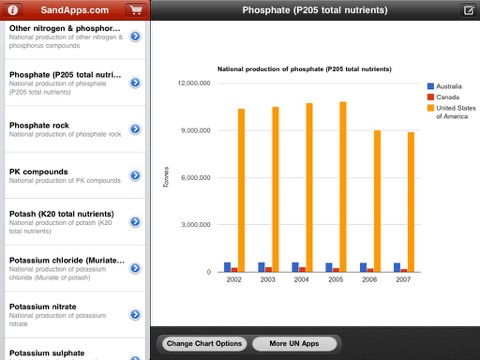Click Canada red legend swatch
Viewport: 480px width, 360px height.
(x=431, y=97)
